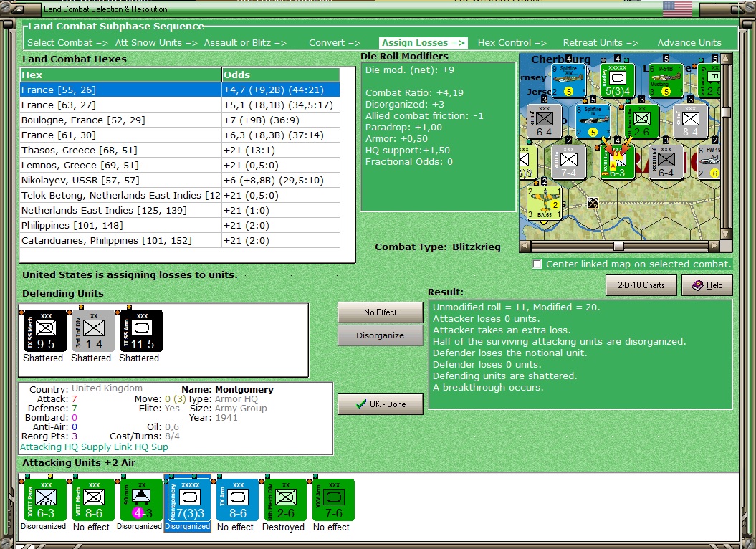Select the 3rd Inf Div 1-4 defending unit
This screenshot has width=756, height=549.
pos(94,331)
